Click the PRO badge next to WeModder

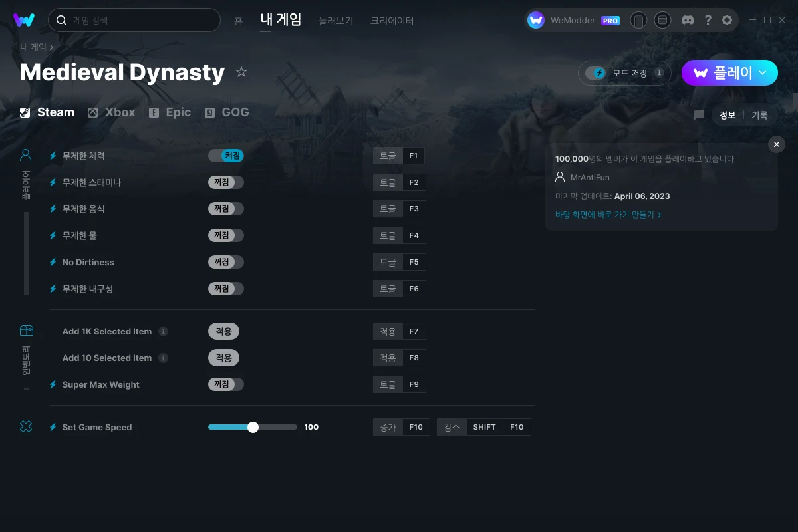(610, 21)
